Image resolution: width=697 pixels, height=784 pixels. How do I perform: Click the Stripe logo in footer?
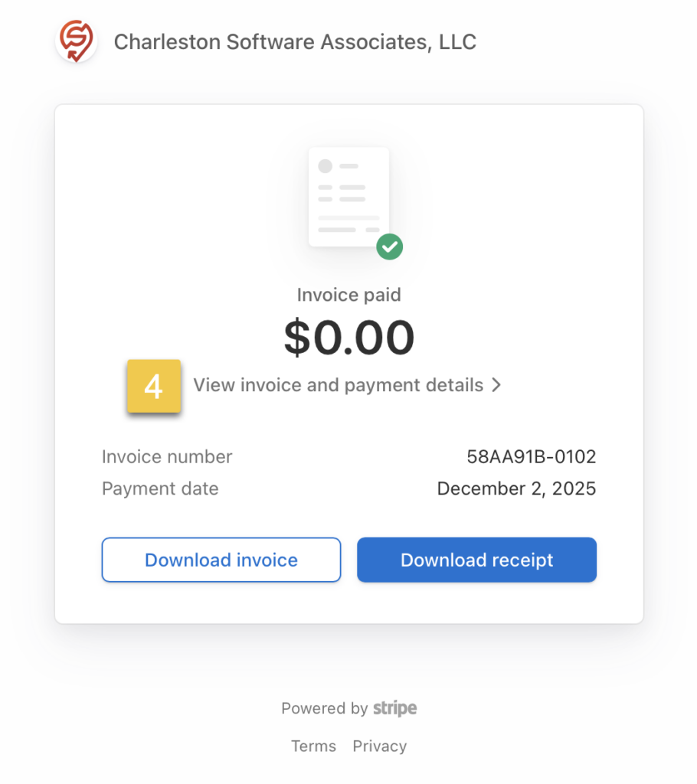coord(395,708)
